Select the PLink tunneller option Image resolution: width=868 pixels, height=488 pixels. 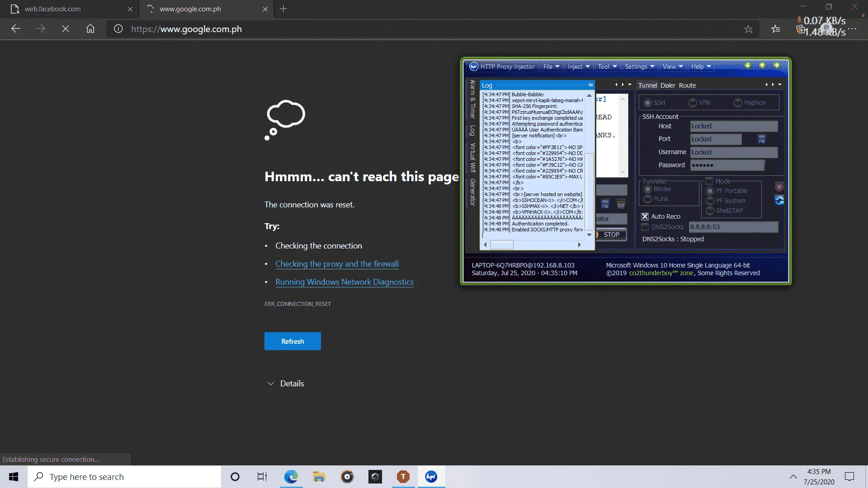(647, 199)
